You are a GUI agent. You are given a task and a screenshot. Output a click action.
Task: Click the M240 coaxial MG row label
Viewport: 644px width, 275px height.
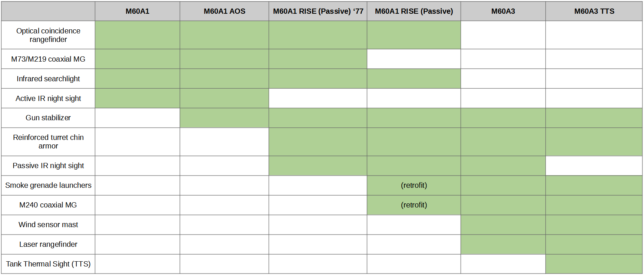(x=48, y=205)
